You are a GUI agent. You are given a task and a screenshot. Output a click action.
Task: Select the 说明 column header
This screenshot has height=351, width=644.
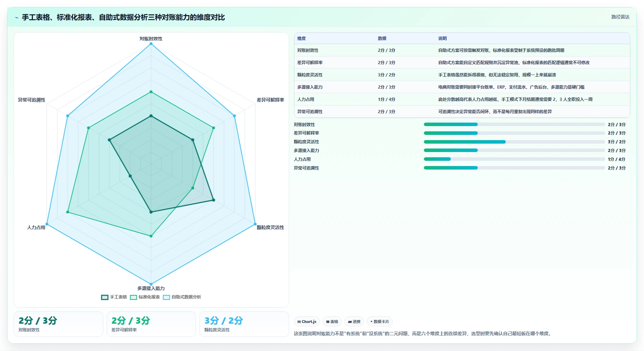[x=442, y=39]
